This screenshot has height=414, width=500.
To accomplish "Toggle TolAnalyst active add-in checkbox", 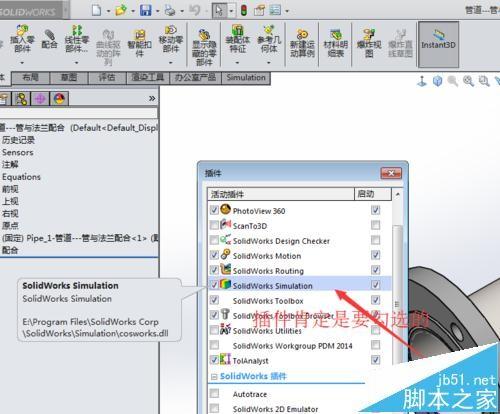I will pyautogui.click(x=214, y=360).
